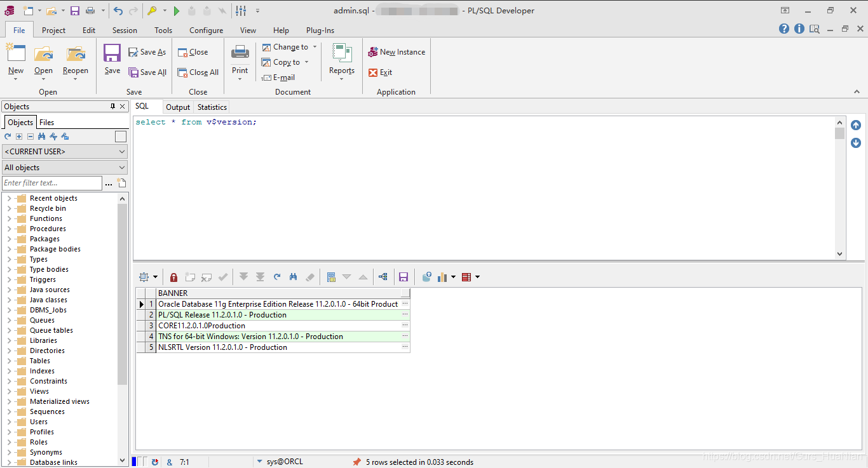Toggle the pin icon on Objects panel
This screenshot has height=468, width=868.
pos(113,107)
